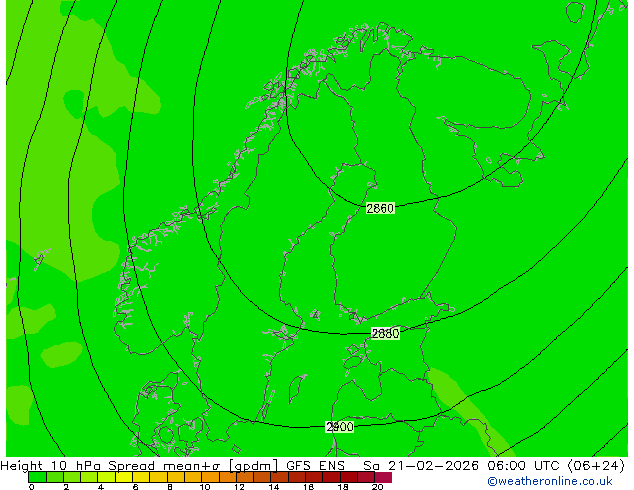Click the 2900 contour label
The width and height of the screenshot is (634, 490).
click(340, 427)
